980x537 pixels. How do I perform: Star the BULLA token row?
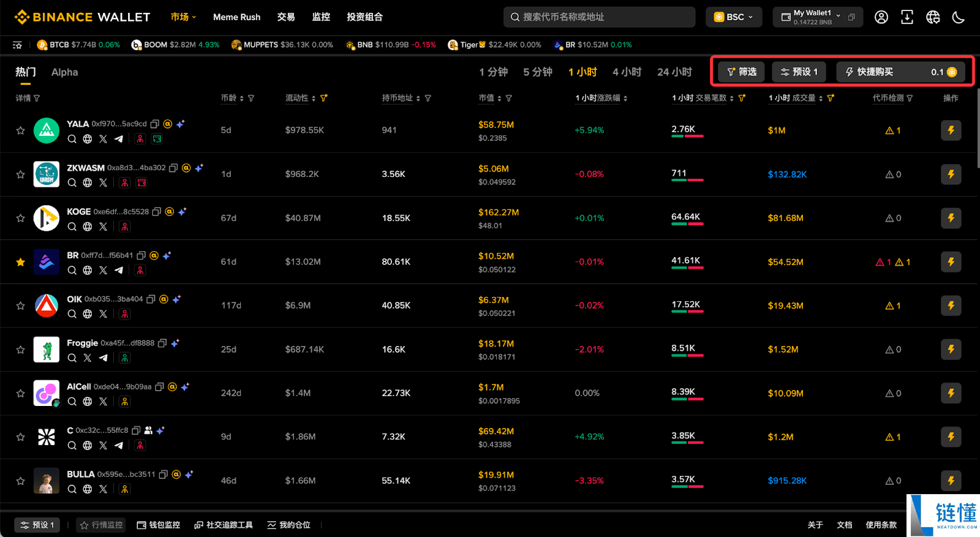(x=21, y=481)
